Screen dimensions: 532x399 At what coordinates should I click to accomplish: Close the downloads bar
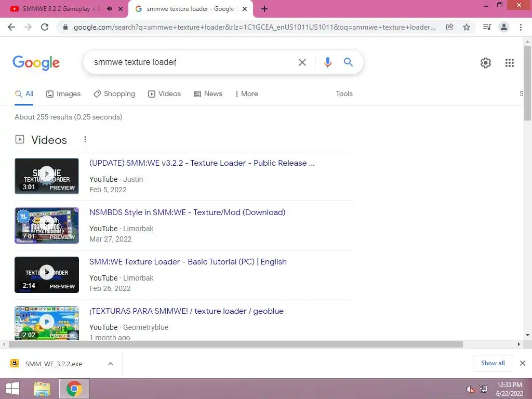point(523,363)
